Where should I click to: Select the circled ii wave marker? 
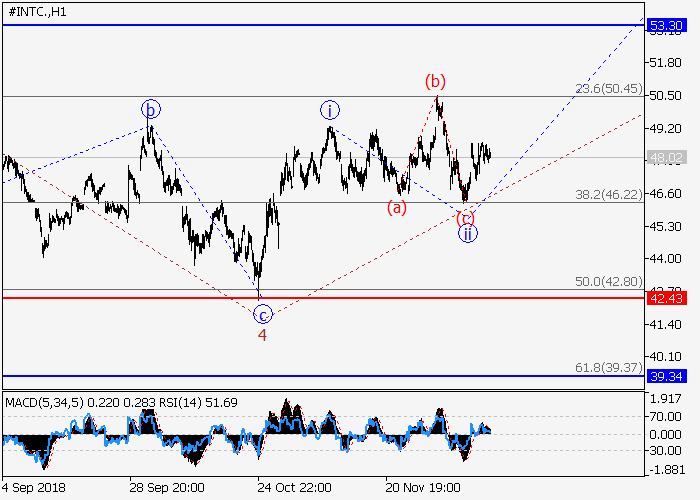coord(467,234)
